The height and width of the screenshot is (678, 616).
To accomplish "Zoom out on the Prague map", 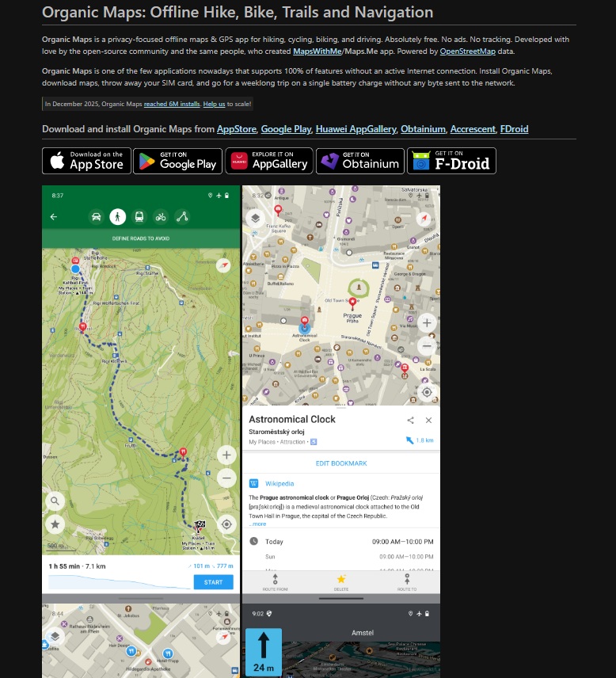I will (x=427, y=346).
